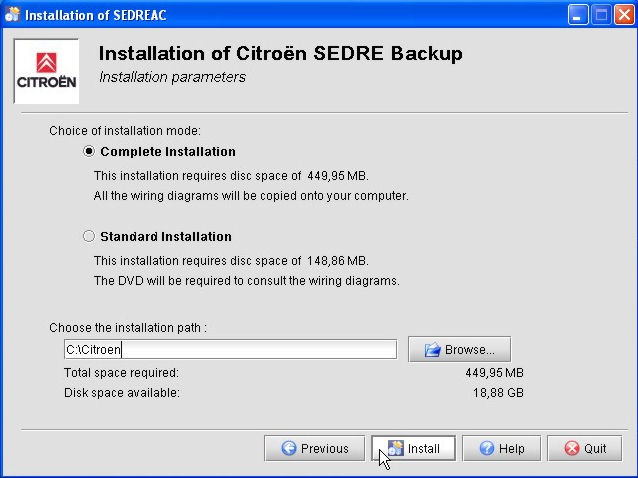The width and height of the screenshot is (638, 478).
Task: Click the folder icon on the Browse button
Action: (432, 350)
